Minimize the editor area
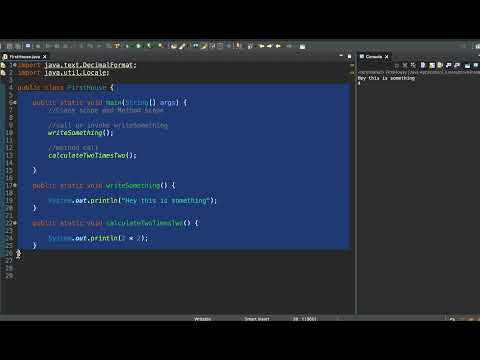Viewport: 480px width, 360px height. point(341,56)
